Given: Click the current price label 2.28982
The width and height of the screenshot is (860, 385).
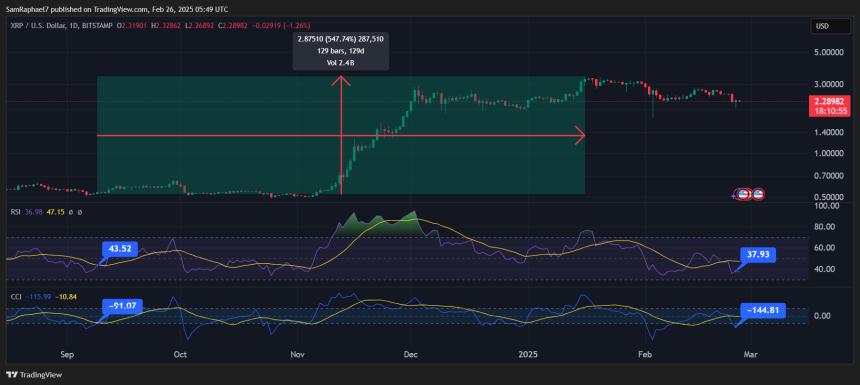Looking at the screenshot, I should coord(828,101).
